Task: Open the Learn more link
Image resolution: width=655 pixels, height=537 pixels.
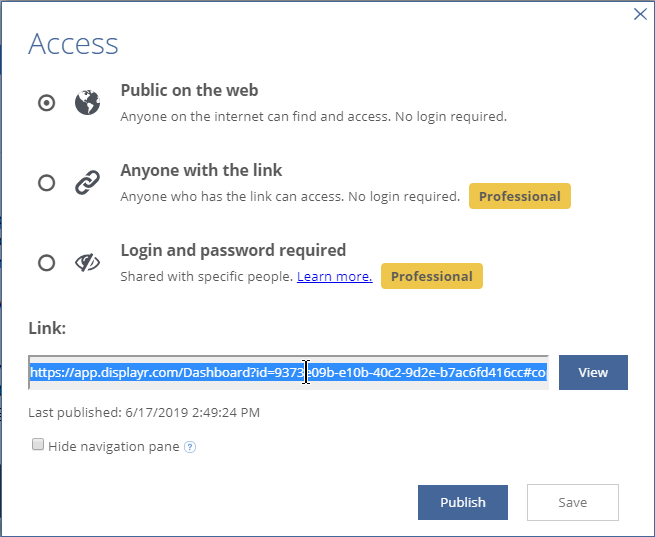Action: (334, 276)
